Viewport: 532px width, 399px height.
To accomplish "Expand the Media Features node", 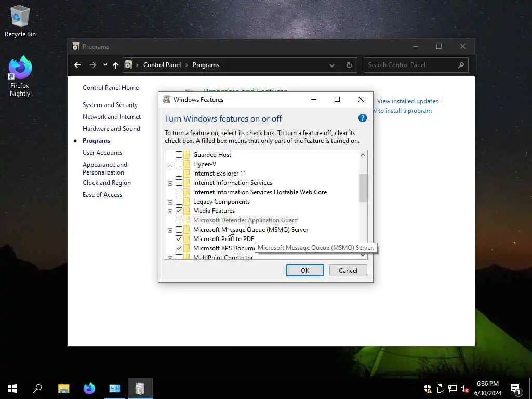I will 170,212.
